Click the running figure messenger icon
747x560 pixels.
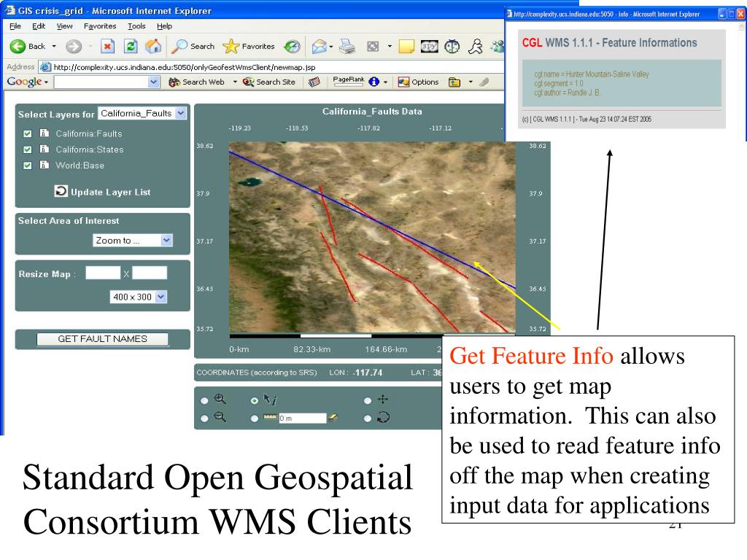tap(476, 46)
